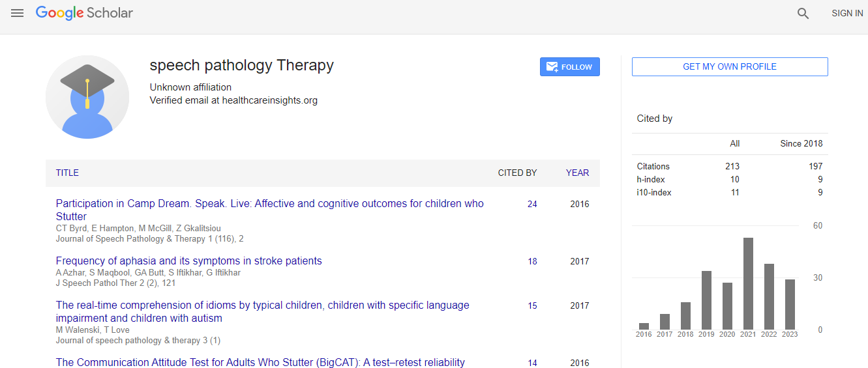868x368 pixels.
Task: Click the 2021 citations bar in chart
Action: [748, 284]
